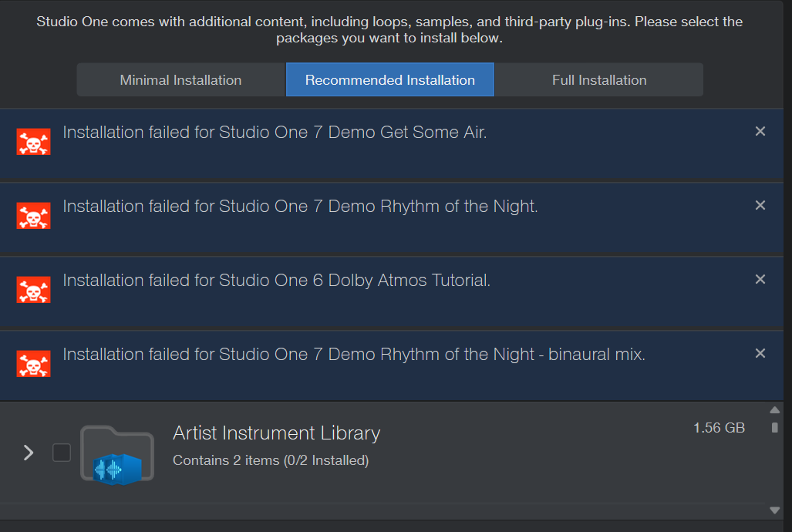Click the package list scroll down arrow
This screenshot has width=792, height=532.
(x=775, y=510)
